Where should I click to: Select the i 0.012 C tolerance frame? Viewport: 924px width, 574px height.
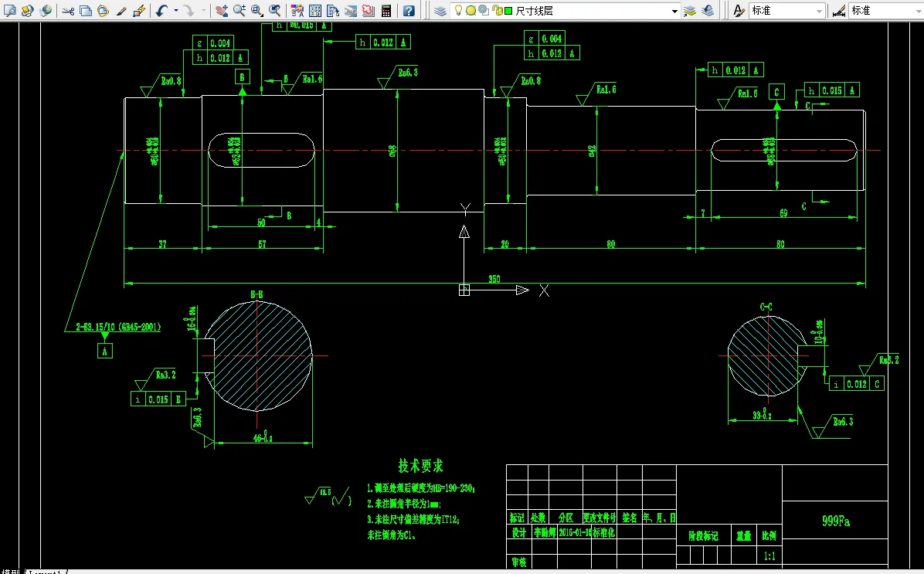click(856, 384)
